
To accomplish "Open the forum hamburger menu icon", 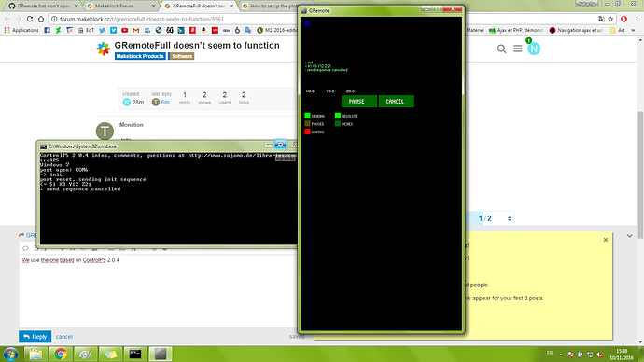I will 517,49.
